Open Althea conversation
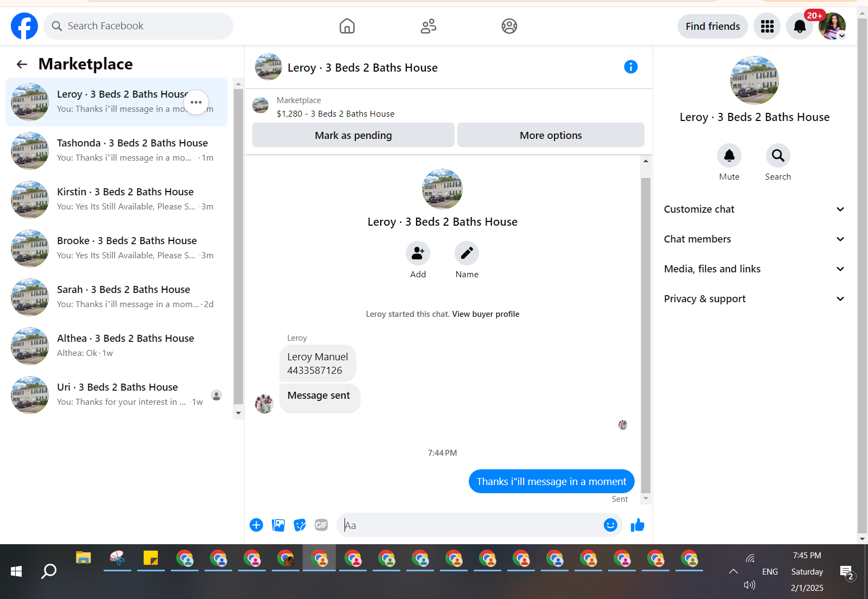868x599 pixels. (116, 346)
